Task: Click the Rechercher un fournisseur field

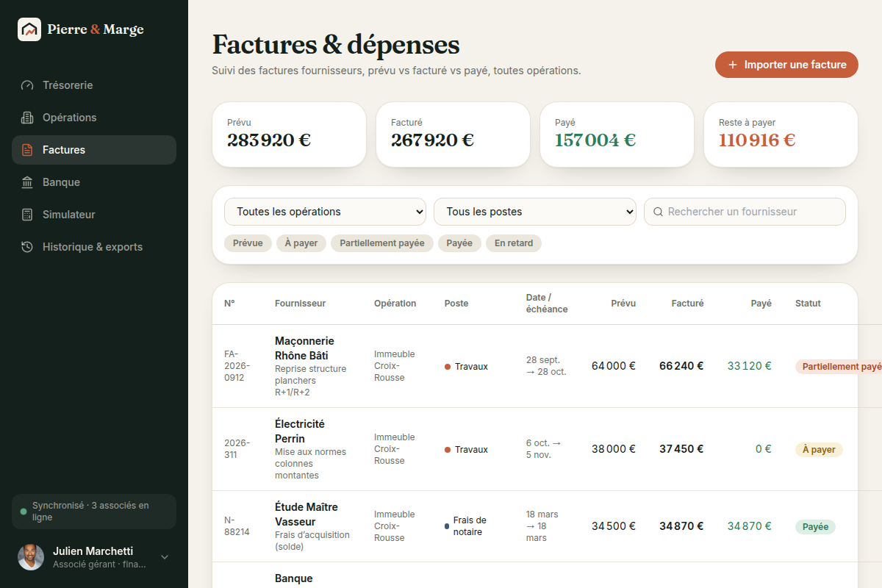Action: coord(745,212)
